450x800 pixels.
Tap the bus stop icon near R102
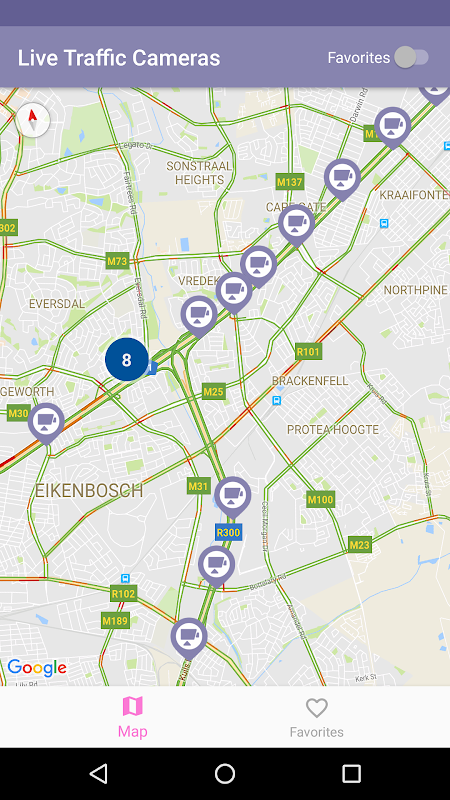click(125, 579)
